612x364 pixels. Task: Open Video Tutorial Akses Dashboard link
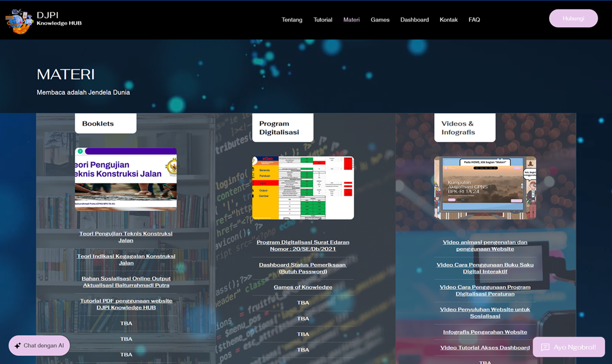coord(485,348)
